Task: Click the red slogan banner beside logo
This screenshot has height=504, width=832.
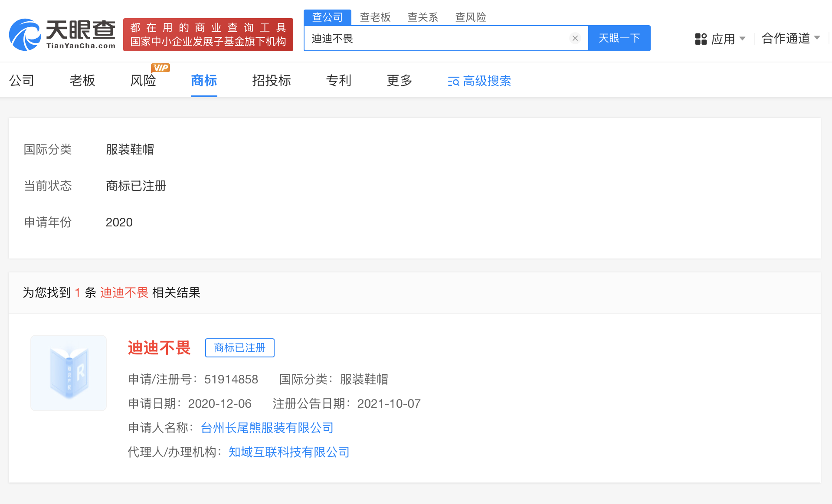Action: (x=208, y=35)
